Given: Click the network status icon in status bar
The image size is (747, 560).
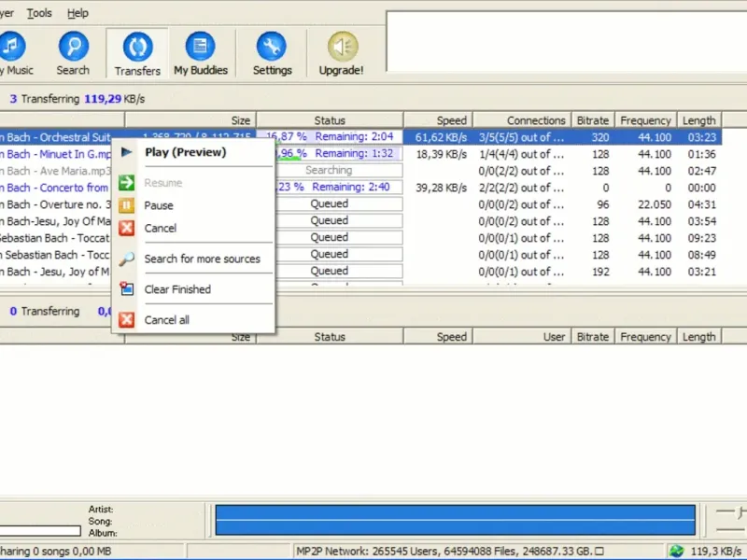Looking at the screenshot, I should 676,552.
